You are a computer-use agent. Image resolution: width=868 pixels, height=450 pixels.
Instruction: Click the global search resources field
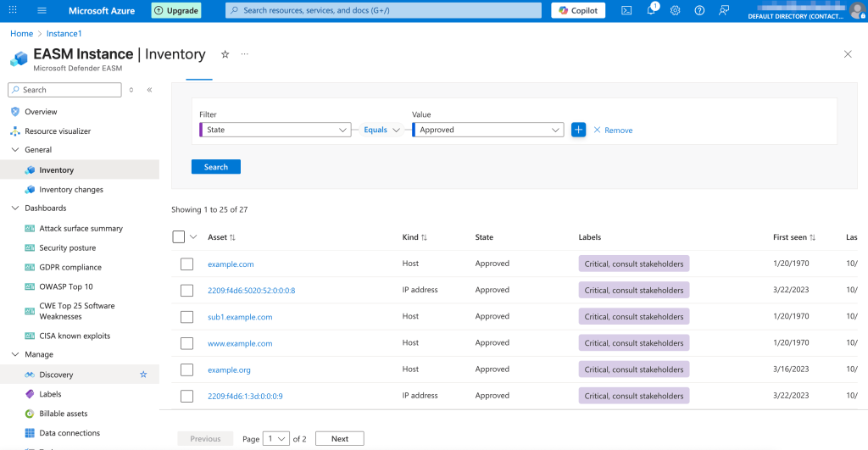[x=383, y=10]
